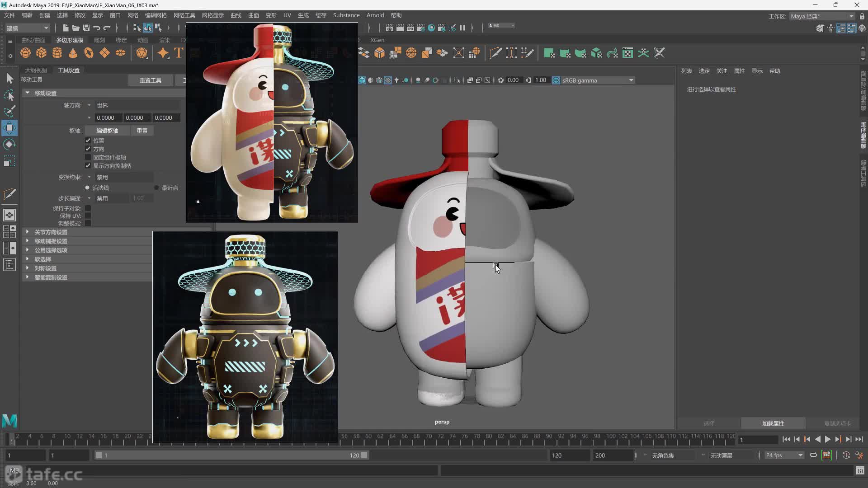The image size is (868, 488).
Task: Click the playback range slider bar
Action: (x=231, y=455)
